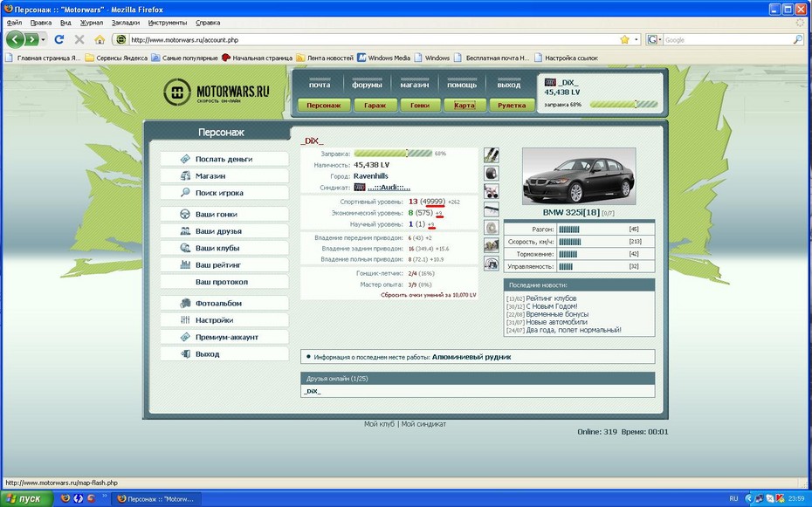Open the address bar history dropdown

[636, 39]
